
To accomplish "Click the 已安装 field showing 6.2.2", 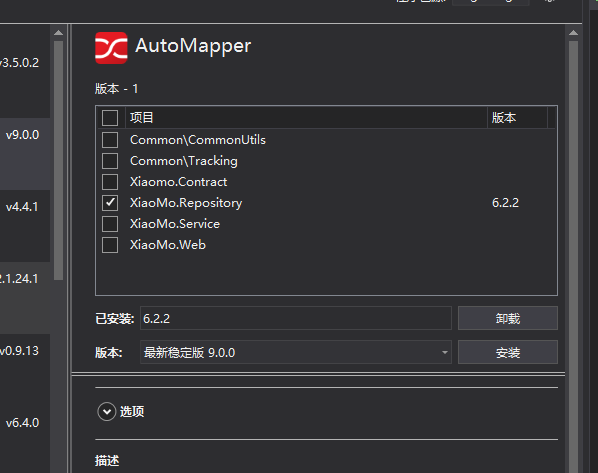I will tap(296, 318).
